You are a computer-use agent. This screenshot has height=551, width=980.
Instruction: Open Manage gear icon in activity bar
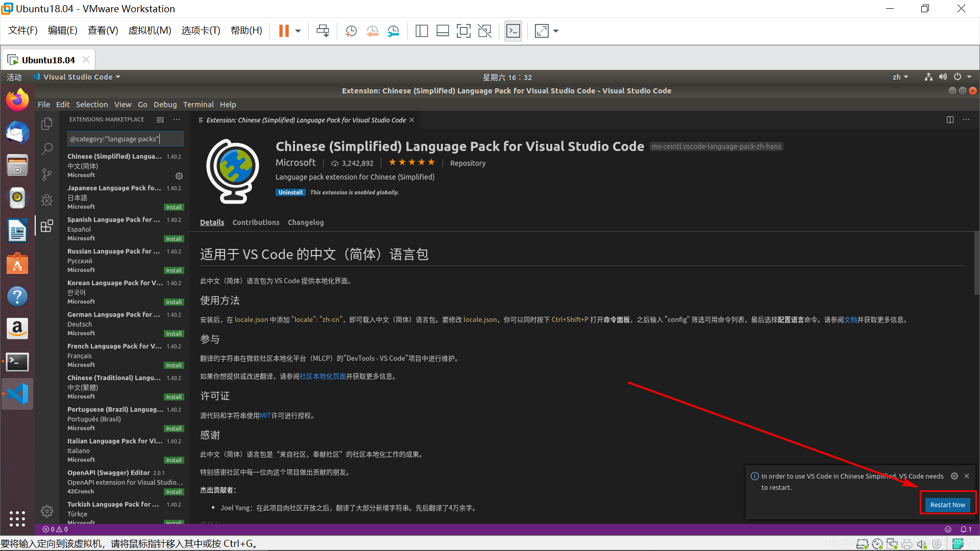coord(47,511)
